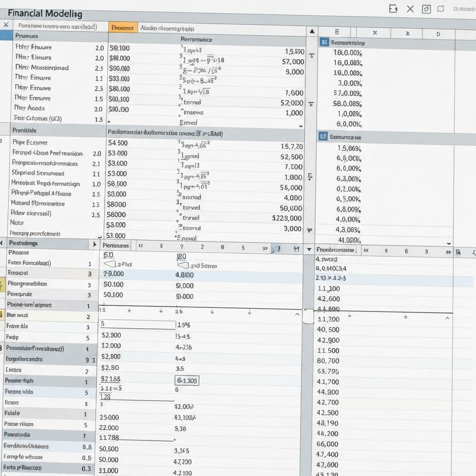Switch to the orange Proceanot tab
This screenshot has height=476, width=476.
click(124, 27)
